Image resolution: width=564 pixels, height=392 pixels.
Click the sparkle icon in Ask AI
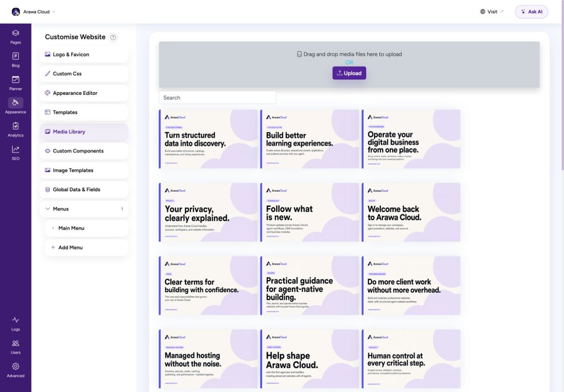coord(523,12)
